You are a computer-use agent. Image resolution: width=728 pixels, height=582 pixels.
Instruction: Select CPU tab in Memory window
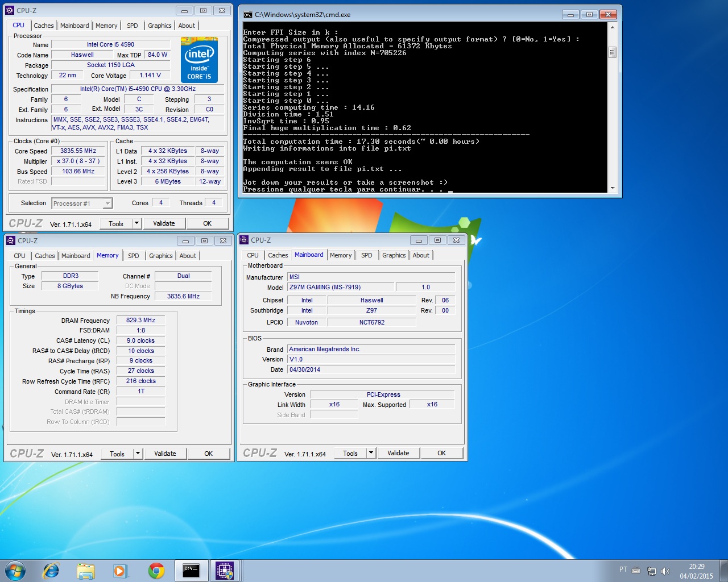(x=19, y=256)
